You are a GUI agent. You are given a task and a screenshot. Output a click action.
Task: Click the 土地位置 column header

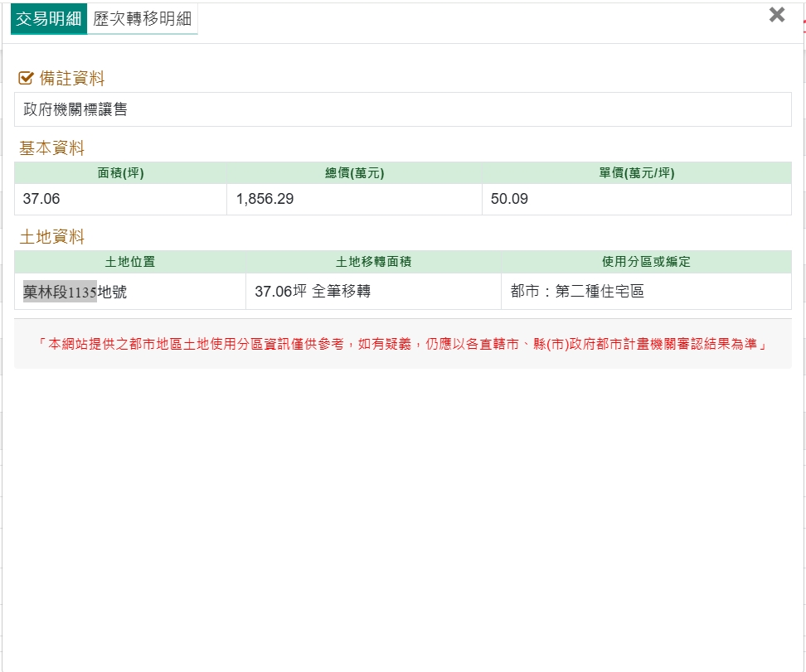pyautogui.click(x=130, y=262)
